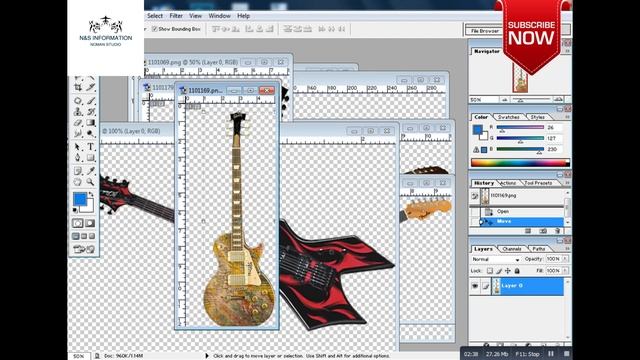Image resolution: width=640 pixels, height=360 pixels.
Task: Swap foreground and background colors in the toolbox
Action: (91, 195)
